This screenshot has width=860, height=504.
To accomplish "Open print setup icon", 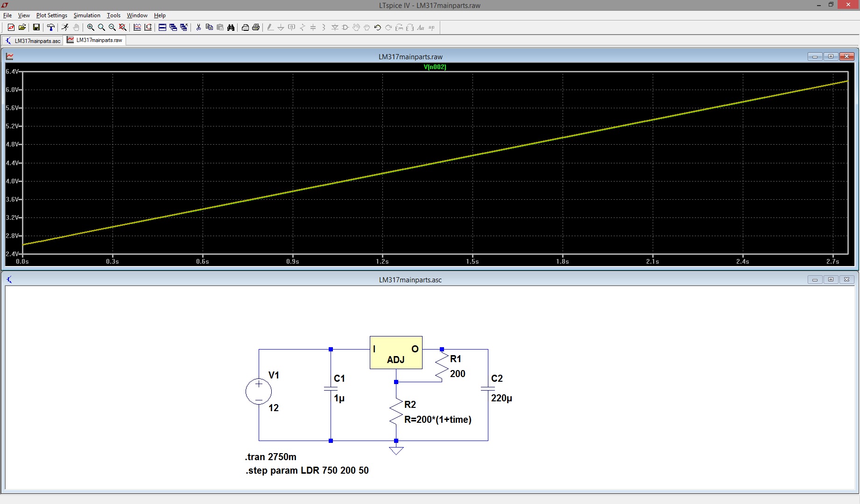I will tap(245, 28).
